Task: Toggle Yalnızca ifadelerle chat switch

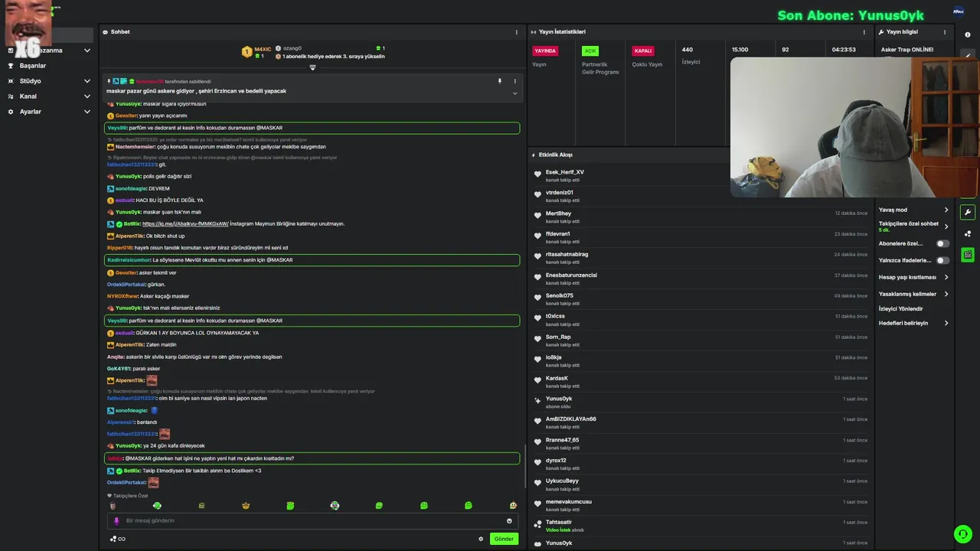Action: pos(942,260)
